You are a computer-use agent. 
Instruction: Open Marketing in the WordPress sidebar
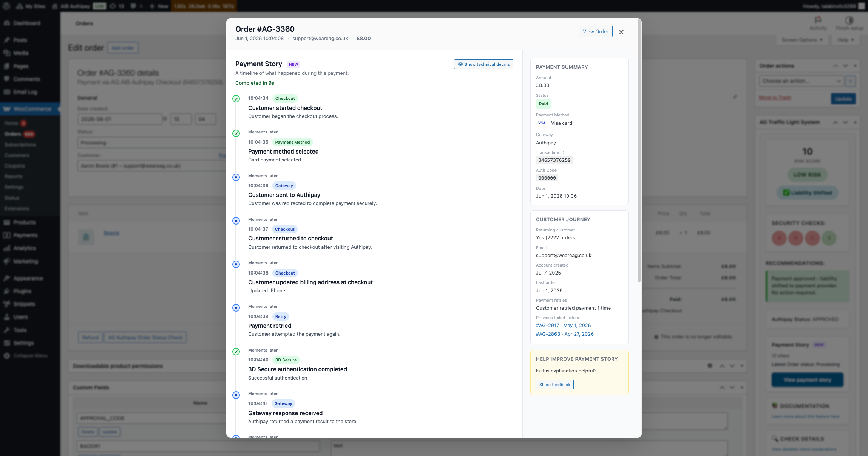(26, 261)
